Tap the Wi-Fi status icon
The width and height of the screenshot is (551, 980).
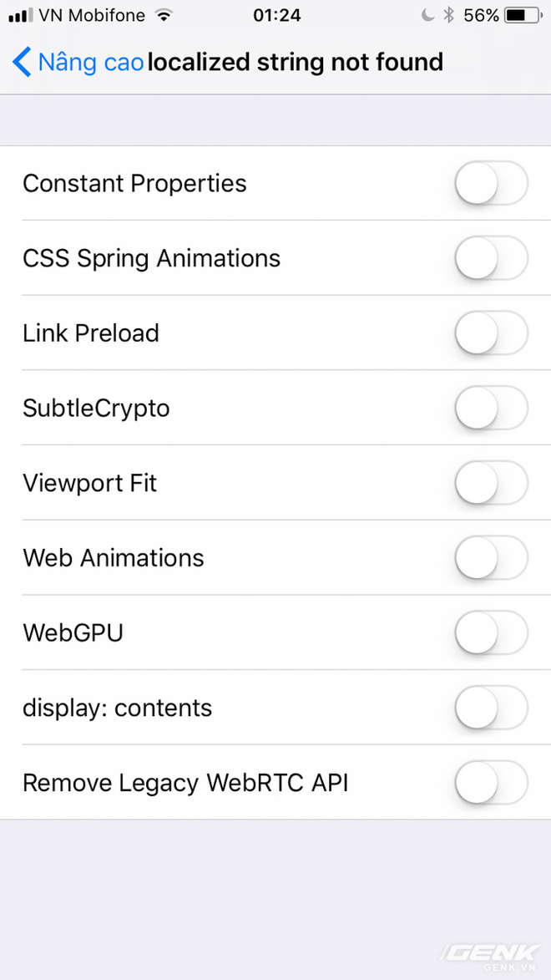click(164, 15)
